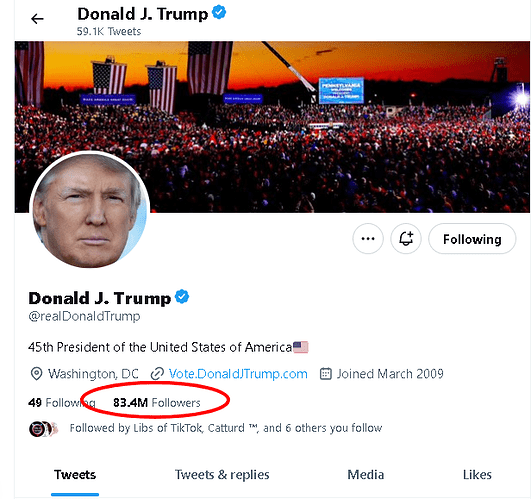View the 49 Following list
Viewport: 531px width, 499px height.
coord(62,403)
